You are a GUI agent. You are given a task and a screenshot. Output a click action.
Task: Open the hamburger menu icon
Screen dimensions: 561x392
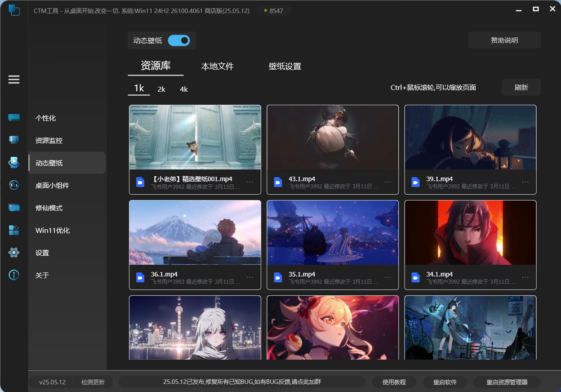[14, 80]
